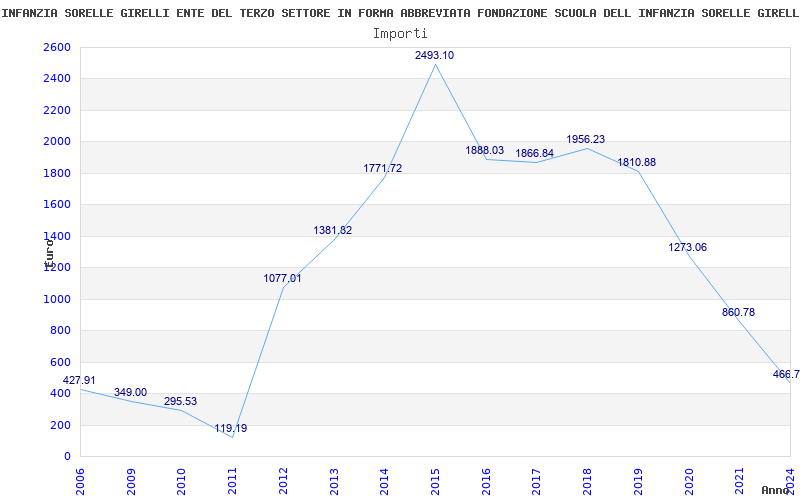800x500 pixels.
Task: Click the 2400 y-axis tick label
Action: (x=57, y=79)
